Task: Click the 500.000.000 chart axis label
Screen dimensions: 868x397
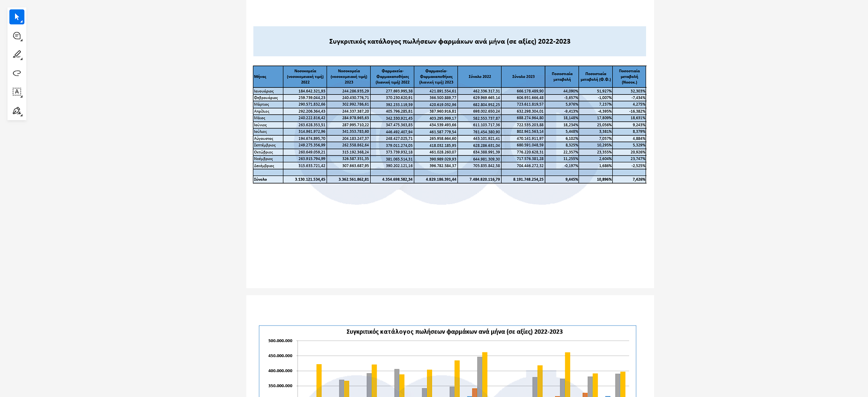Action: pos(280,341)
